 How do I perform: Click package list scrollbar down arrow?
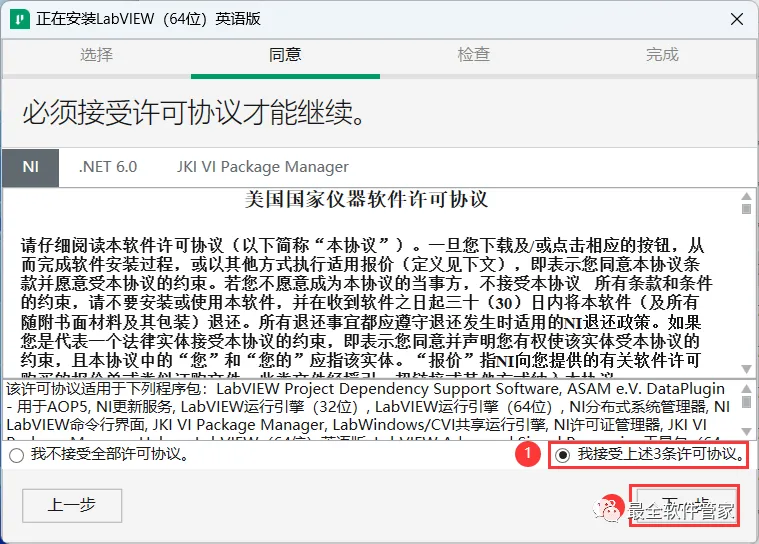tap(746, 431)
